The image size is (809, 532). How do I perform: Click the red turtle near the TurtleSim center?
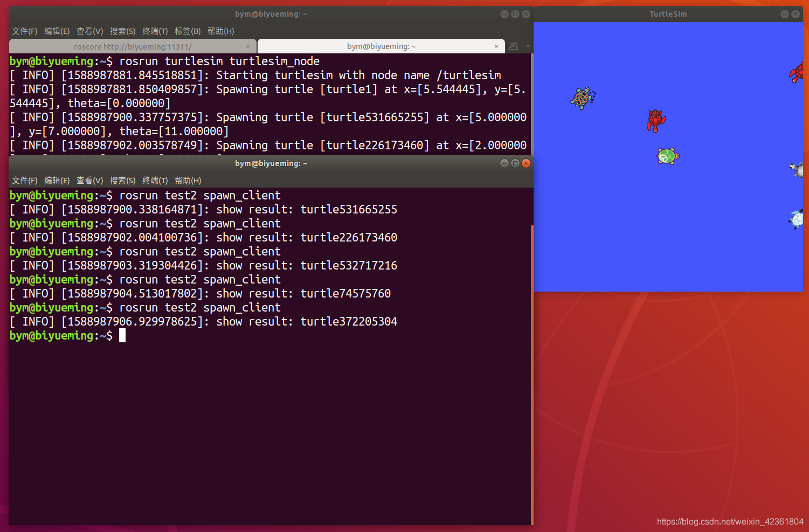(656, 121)
